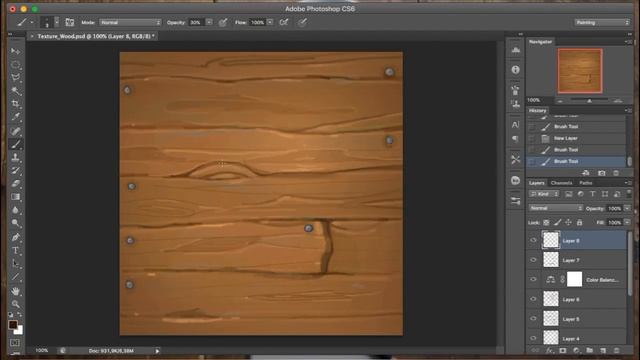
Task: Select the History panel tab
Action: [537, 111]
